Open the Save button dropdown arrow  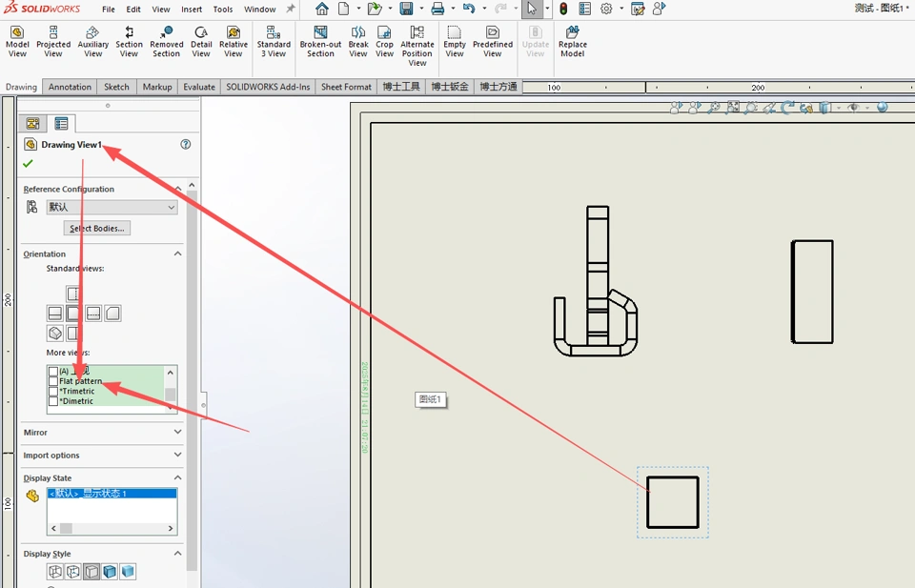click(x=420, y=9)
